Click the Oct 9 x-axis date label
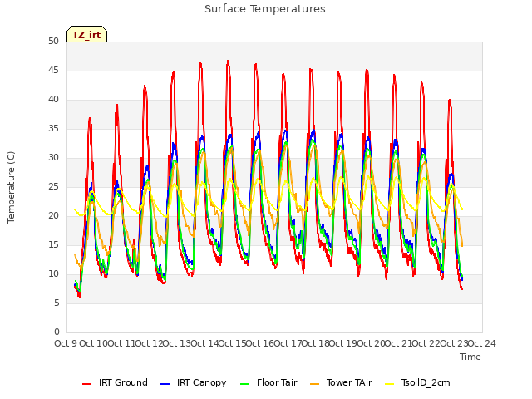 [66, 343]
